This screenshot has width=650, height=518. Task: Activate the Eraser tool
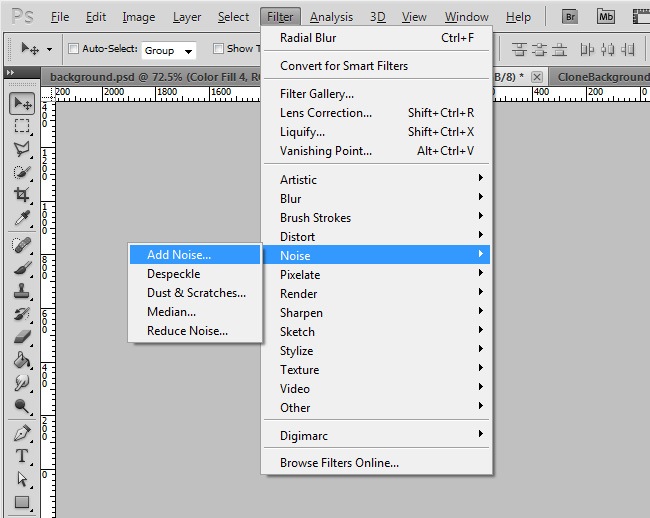pyautogui.click(x=22, y=337)
